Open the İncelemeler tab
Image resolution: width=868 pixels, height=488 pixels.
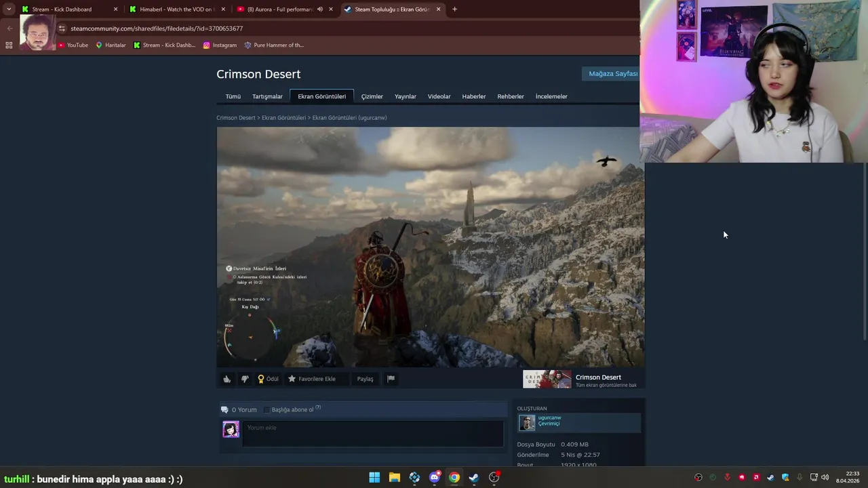pyautogui.click(x=551, y=96)
